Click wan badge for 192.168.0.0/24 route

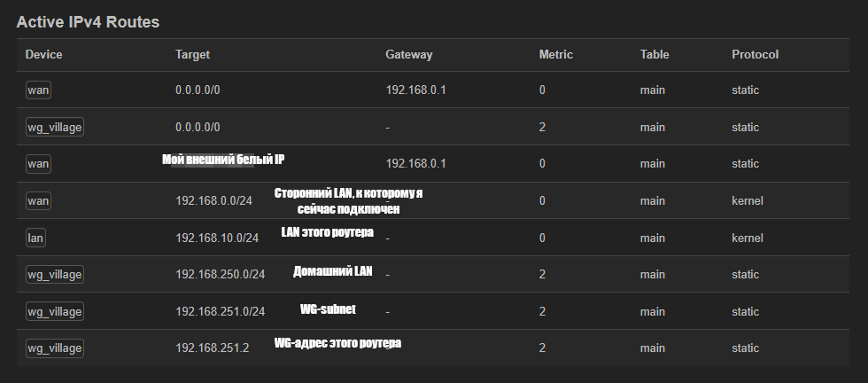click(x=38, y=201)
